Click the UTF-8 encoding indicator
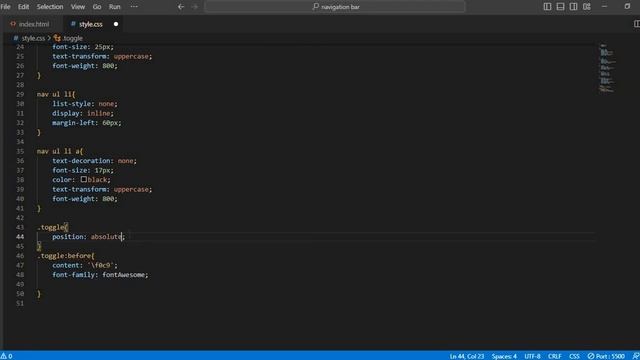Image resolution: width=640 pixels, height=360 pixels. click(532, 356)
